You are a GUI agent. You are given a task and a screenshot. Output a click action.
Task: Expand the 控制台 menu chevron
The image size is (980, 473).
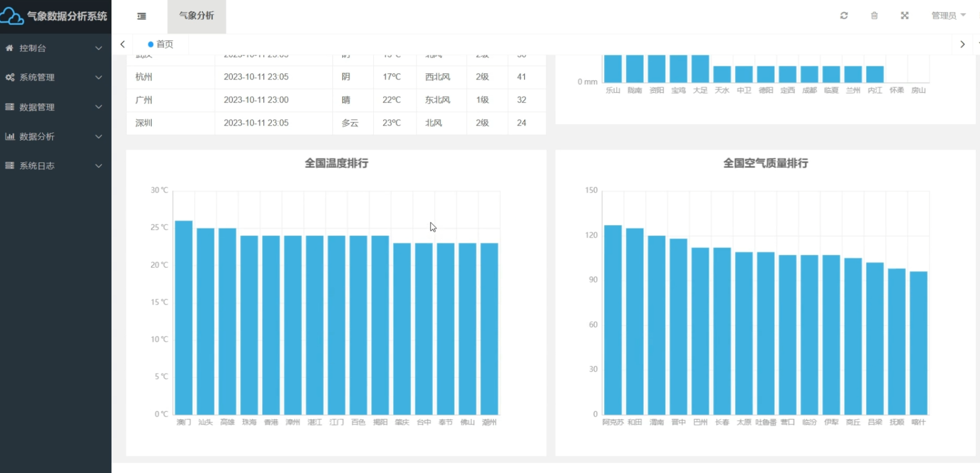click(98, 48)
